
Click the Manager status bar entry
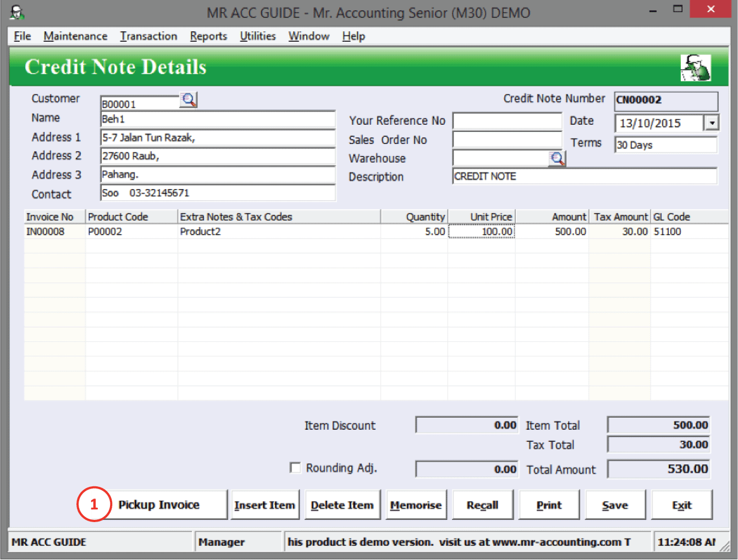[238, 542]
